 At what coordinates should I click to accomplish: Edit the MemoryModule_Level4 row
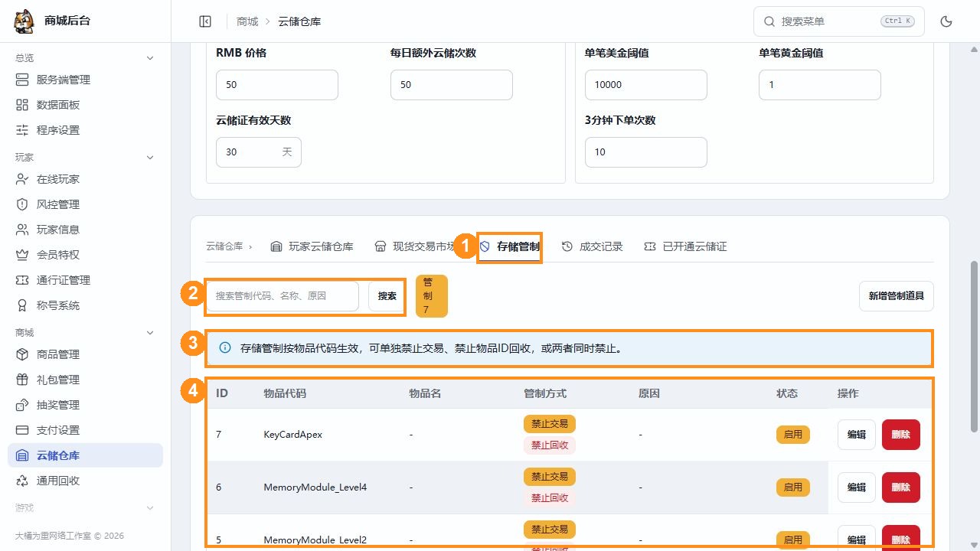(x=857, y=487)
